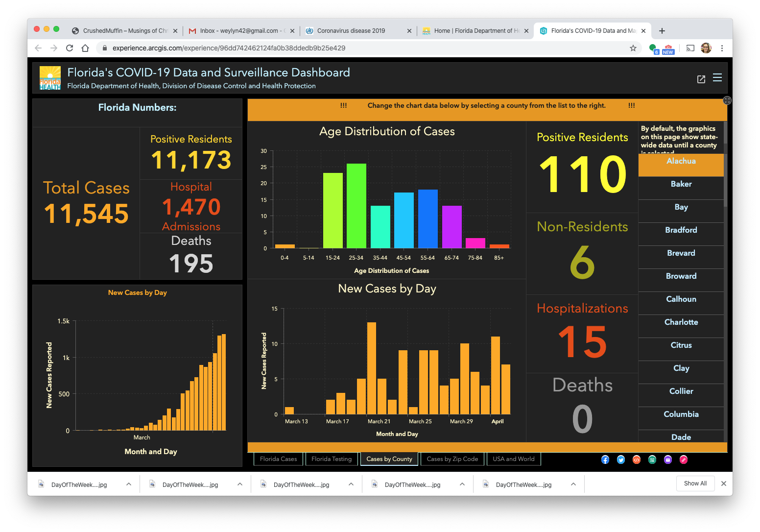Open Chrome's three-dot menu

tap(722, 48)
